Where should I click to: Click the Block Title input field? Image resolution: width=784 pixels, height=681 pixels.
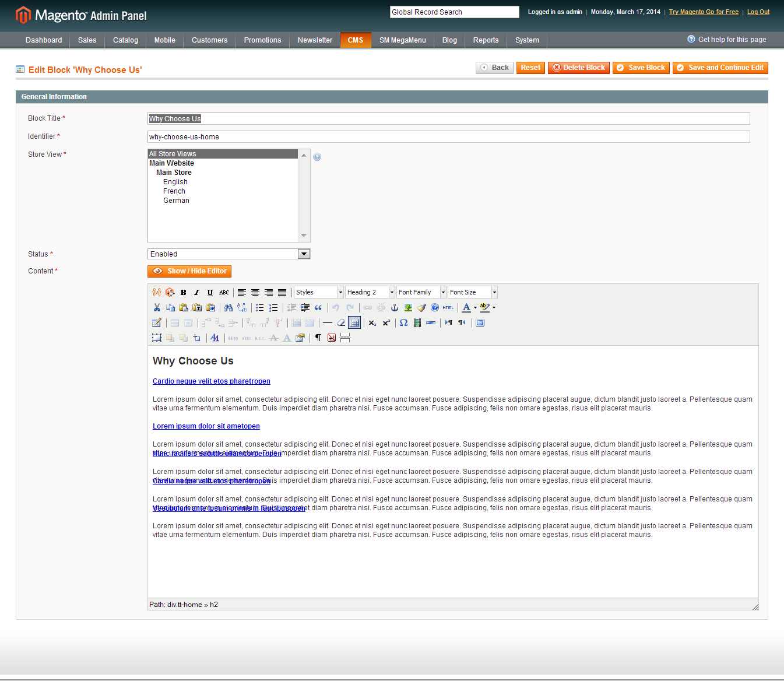click(x=449, y=119)
